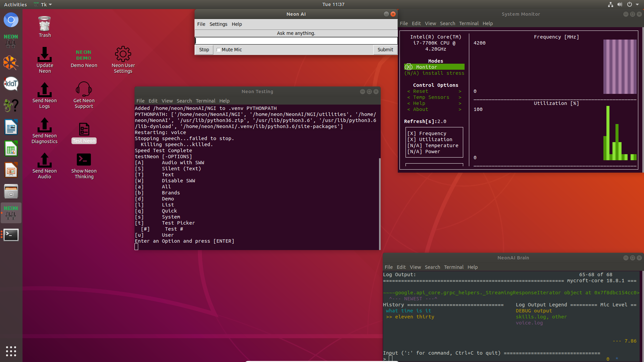The image size is (644, 362).
Task: Toggle the Power checkbox in System Monitor
Action: 424,152
